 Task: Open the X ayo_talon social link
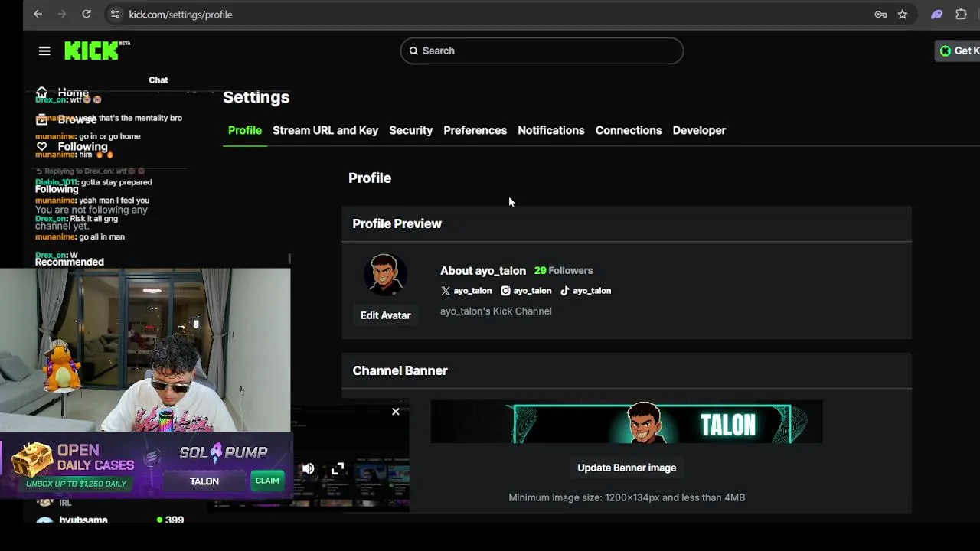click(466, 291)
